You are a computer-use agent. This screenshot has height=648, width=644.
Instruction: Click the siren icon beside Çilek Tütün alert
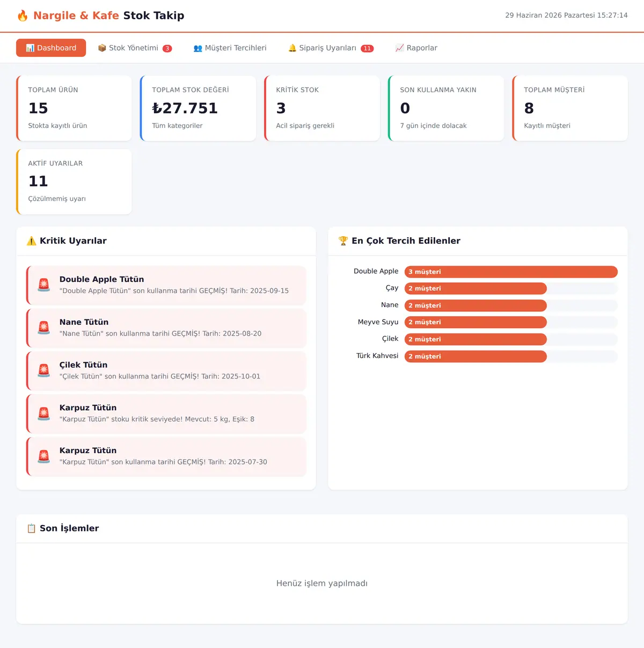point(44,370)
